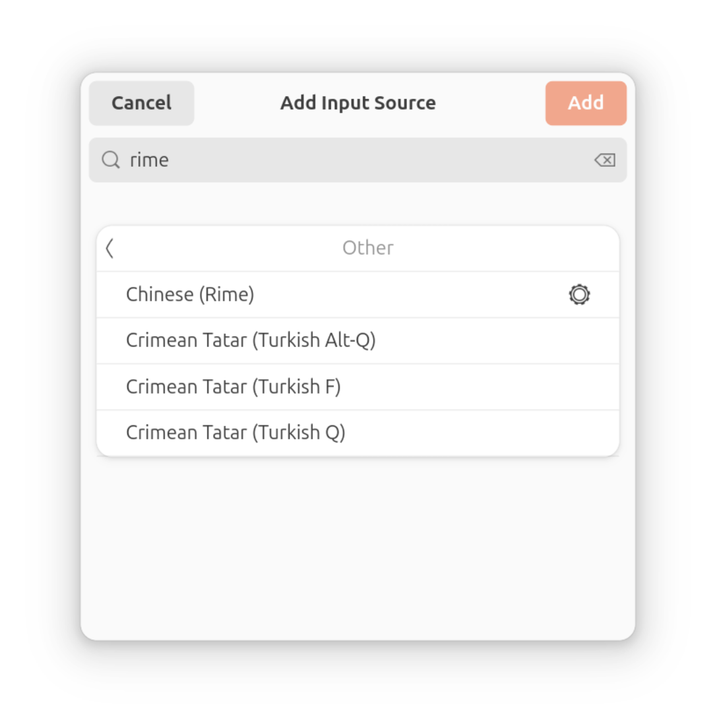The height and width of the screenshot is (728, 715).
Task: Click the "Other" category header
Action: pos(367,248)
